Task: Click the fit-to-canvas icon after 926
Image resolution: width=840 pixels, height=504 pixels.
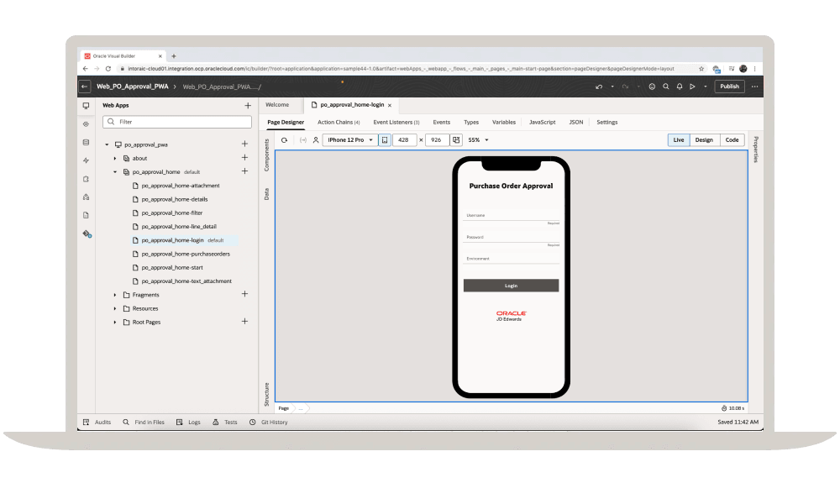Action: 456,139
